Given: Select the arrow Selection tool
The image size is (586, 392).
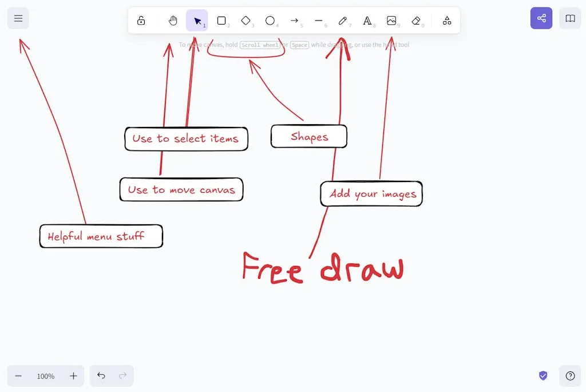Looking at the screenshot, I should [197, 21].
